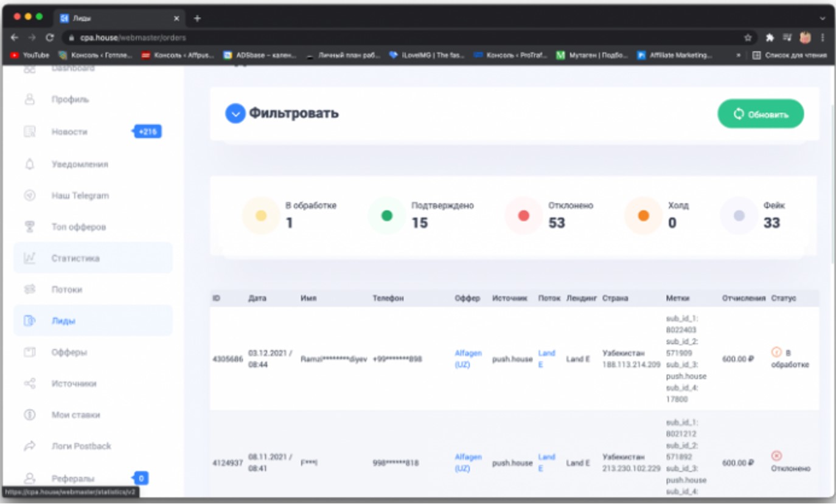Bookmark the page with star icon
Screen dimensions: 836x504
pyautogui.click(x=748, y=37)
